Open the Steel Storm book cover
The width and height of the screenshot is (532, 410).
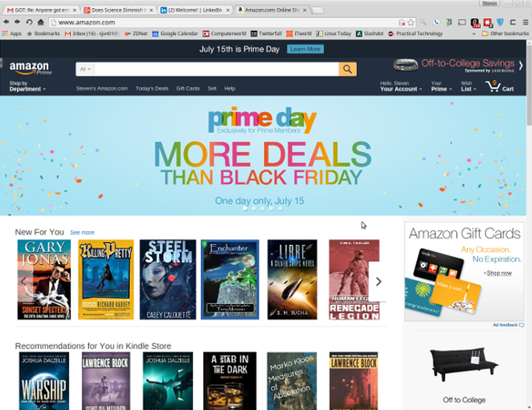click(168, 279)
